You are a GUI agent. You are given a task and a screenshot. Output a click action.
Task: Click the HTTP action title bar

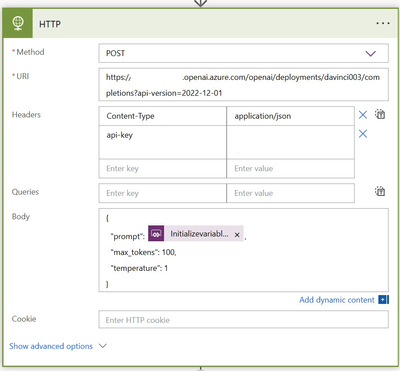pos(200,23)
